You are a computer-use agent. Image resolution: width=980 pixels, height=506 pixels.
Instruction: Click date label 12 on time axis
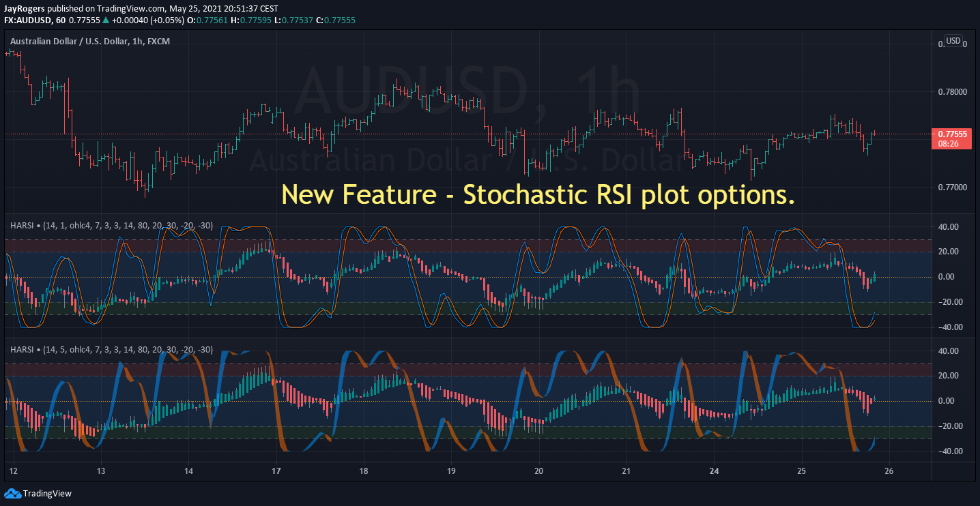click(x=14, y=471)
